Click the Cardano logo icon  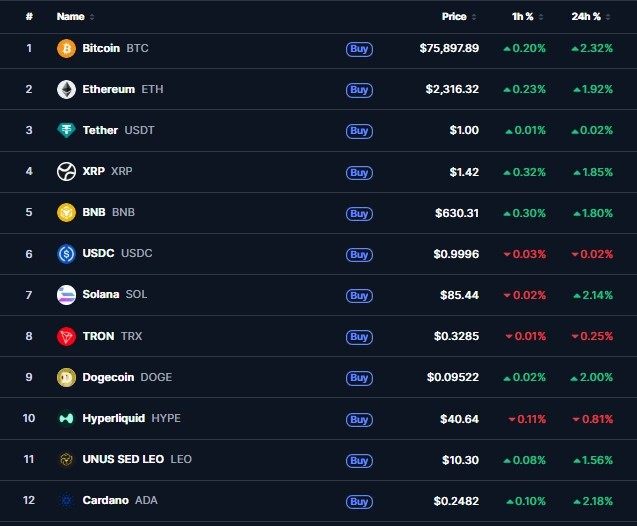click(x=66, y=500)
